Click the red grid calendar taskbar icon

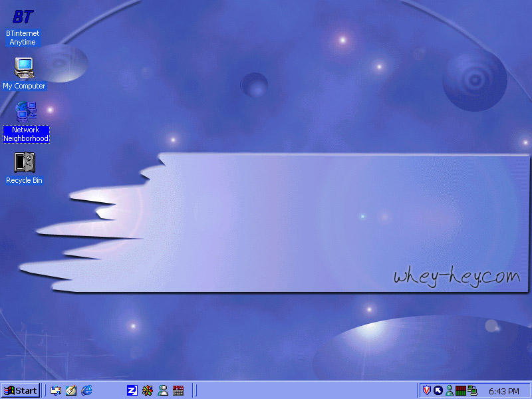tap(178, 390)
